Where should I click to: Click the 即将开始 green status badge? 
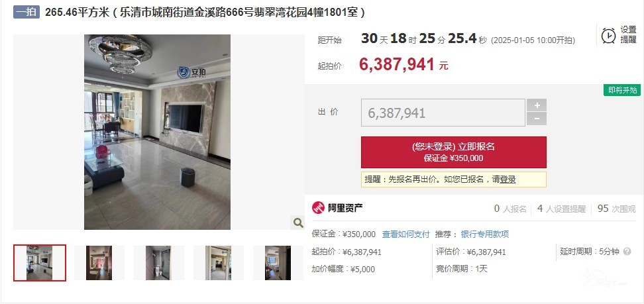pyautogui.click(x=622, y=90)
